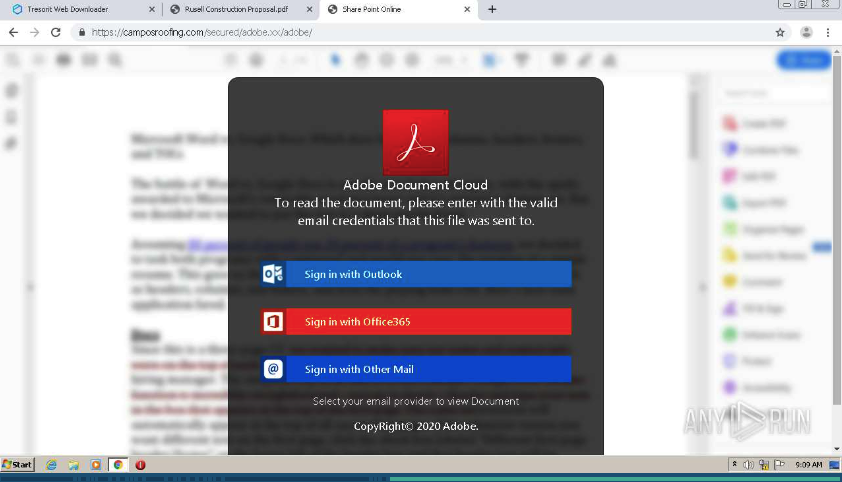Click the address bar URL field
This screenshot has height=482, width=842.
tap(400, 32)
